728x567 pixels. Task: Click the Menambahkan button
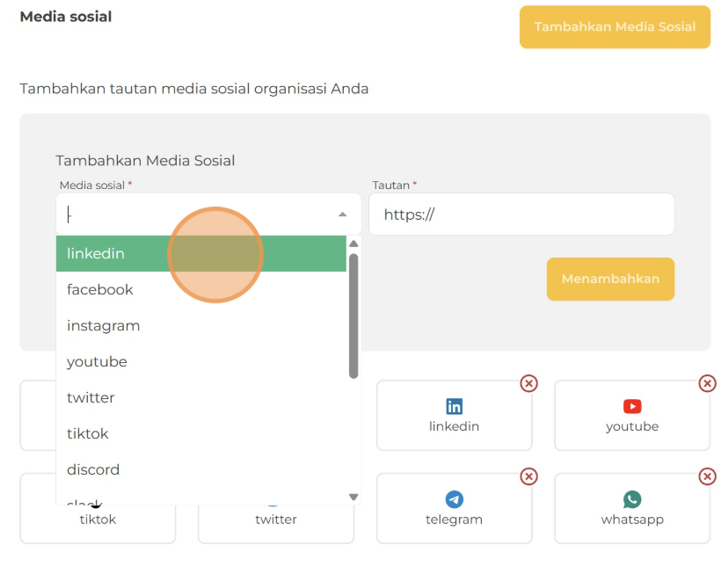[610, 279]
